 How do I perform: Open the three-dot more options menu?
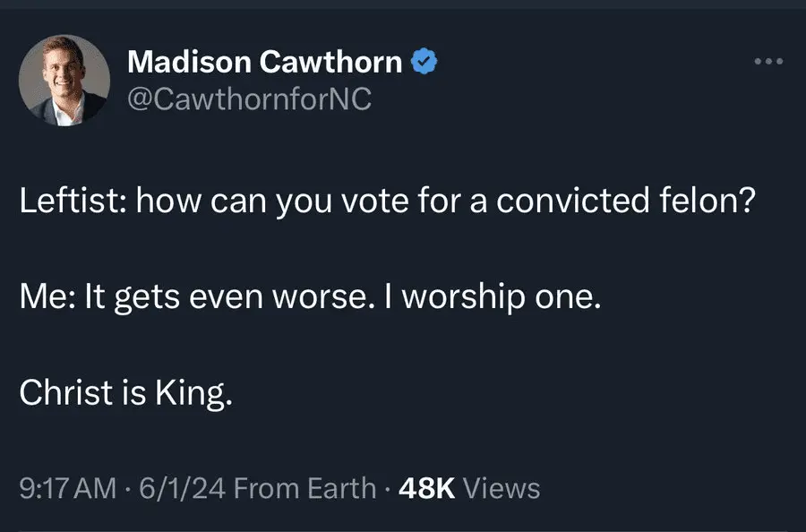(767, 62)
